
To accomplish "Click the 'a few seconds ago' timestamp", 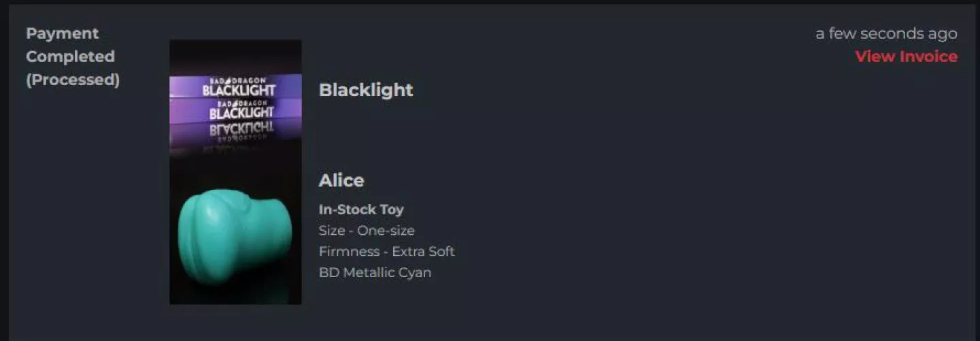I will 886,33.
